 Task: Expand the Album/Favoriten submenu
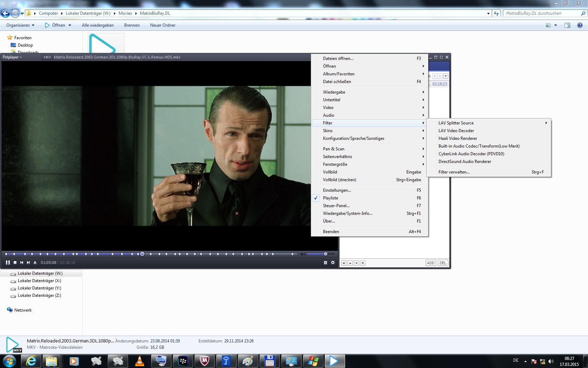click(x=370, y=74)
